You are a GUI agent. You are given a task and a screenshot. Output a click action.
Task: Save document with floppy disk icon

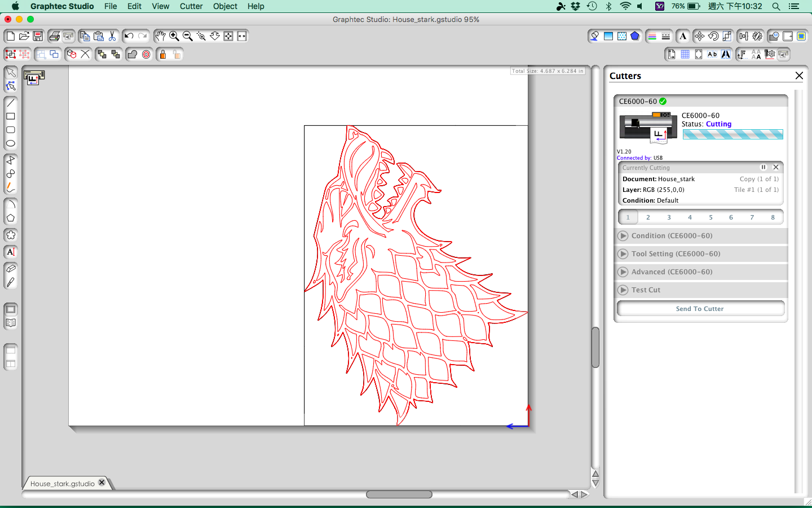click(38, 36)
